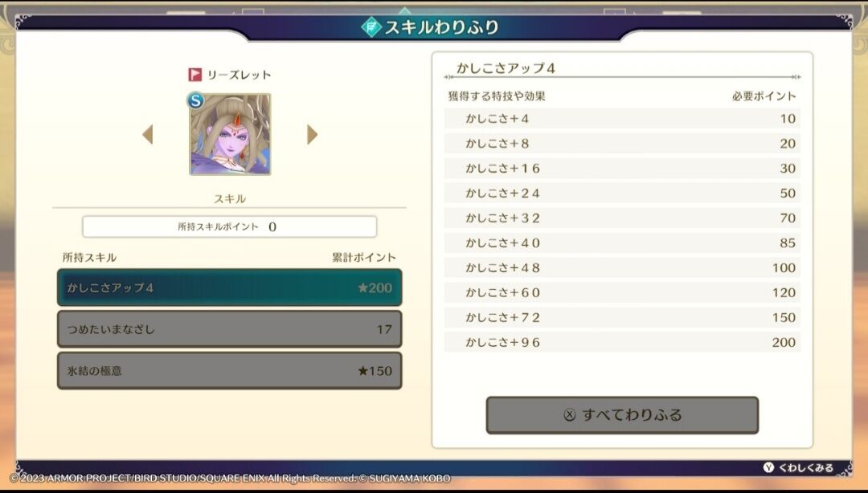Click the かしこさ+4 effect row
Viewport: 868px width, 493px height.
tap(622, 118)
